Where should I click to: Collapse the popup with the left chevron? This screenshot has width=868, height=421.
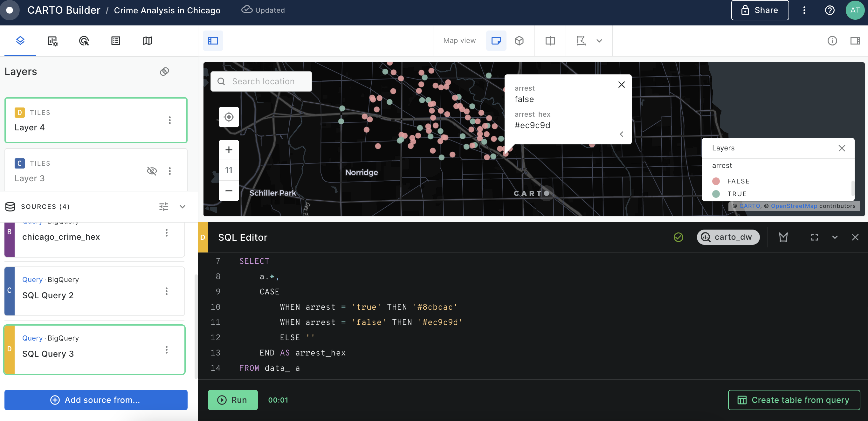pos(621,134)
